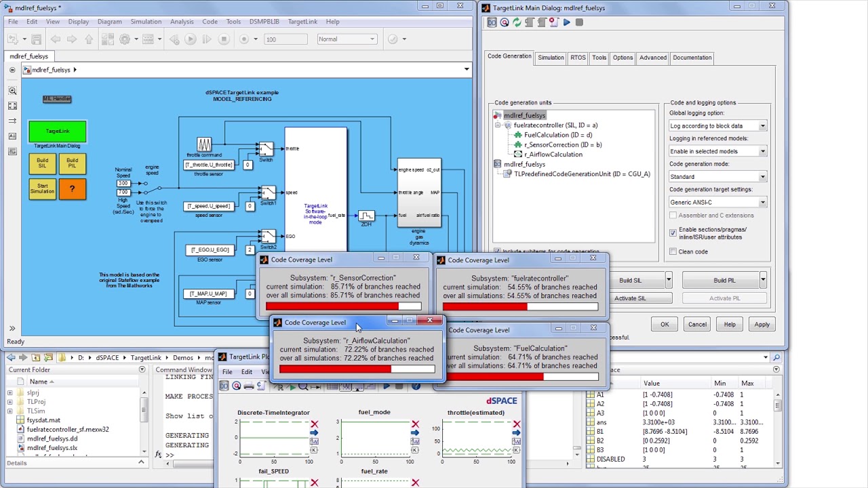Click Stop simulation button in Simulink
Image resolution: width=868 pixels, height=488 pixels.
pos(224,39)
